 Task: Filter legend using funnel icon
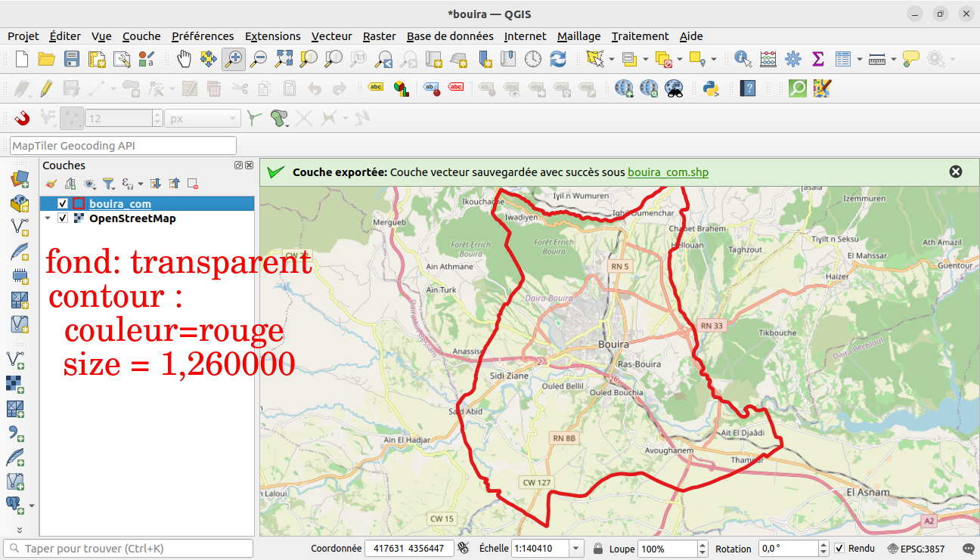108,184
